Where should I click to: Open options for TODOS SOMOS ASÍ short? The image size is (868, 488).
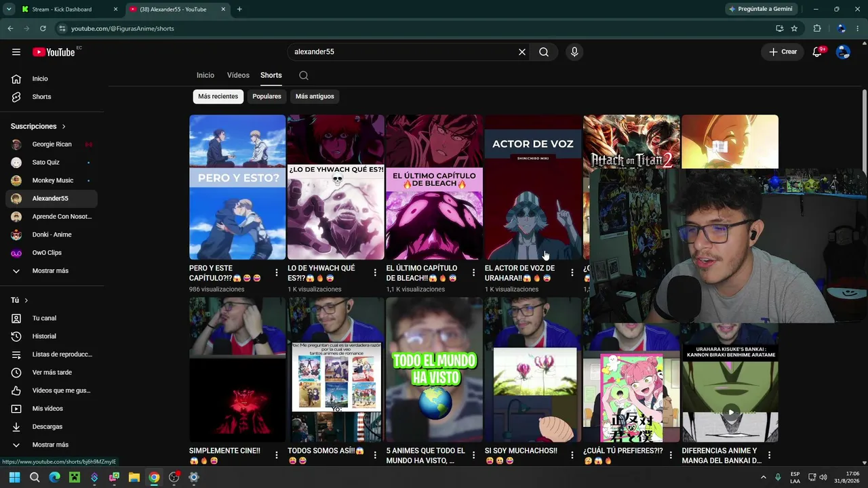click(375, 455)
